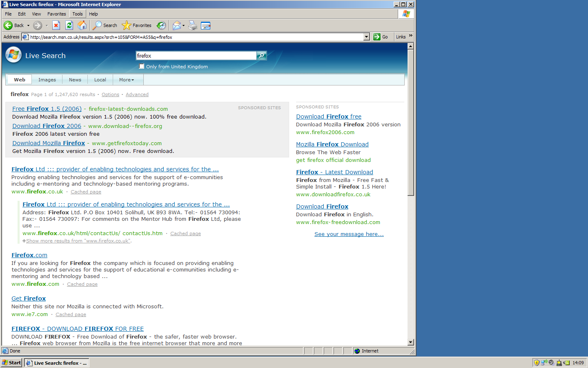Open the Help menu
The image size is (588, 368).
[94, 14]
